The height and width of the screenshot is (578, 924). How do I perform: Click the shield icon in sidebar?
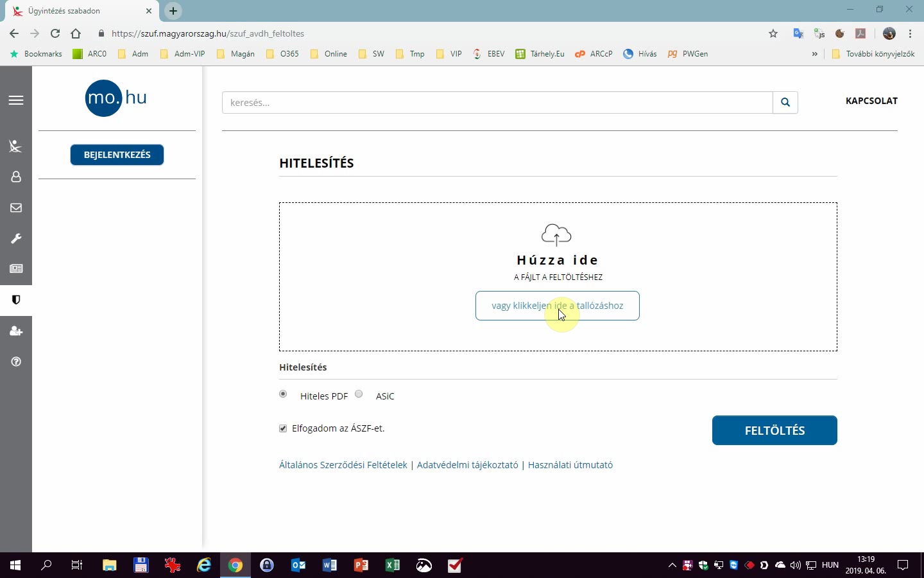pyautogui.click(x=16, y=300)
